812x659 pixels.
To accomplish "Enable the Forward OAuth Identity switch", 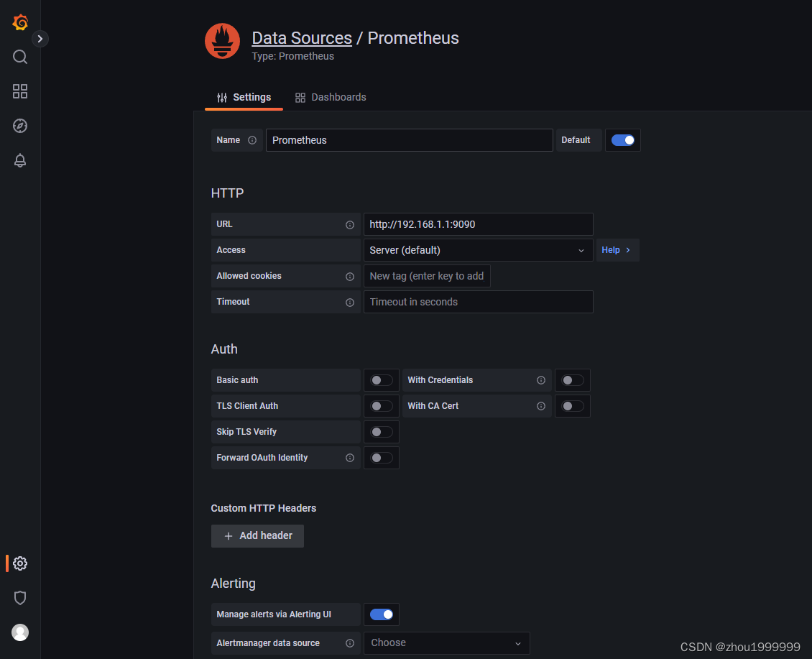I will 382,458.
